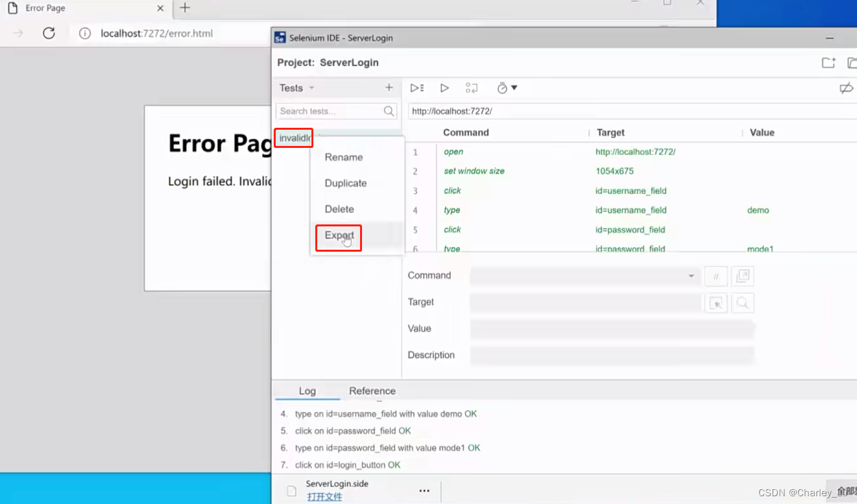Click the Error Page tab title
Image resolution: width=857 pixels, height=504 pixels.
pos(45,8)
